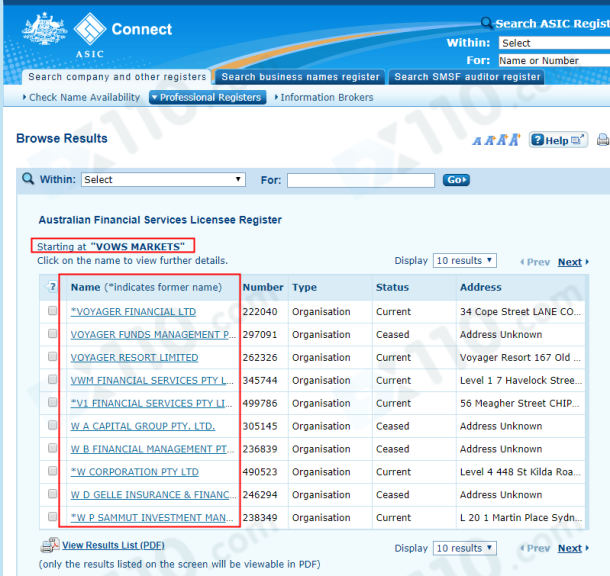The width and height of the screenshot is (610, 576).
Task: Open W B FINANCIAL MANAGEMENT details
Action: point(152,449)
